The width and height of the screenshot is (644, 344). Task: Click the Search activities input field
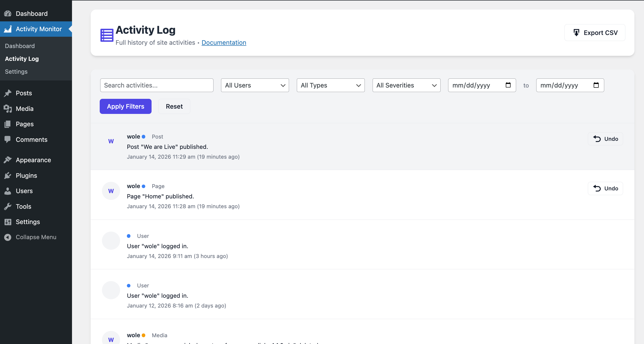(x=157, y=85)
